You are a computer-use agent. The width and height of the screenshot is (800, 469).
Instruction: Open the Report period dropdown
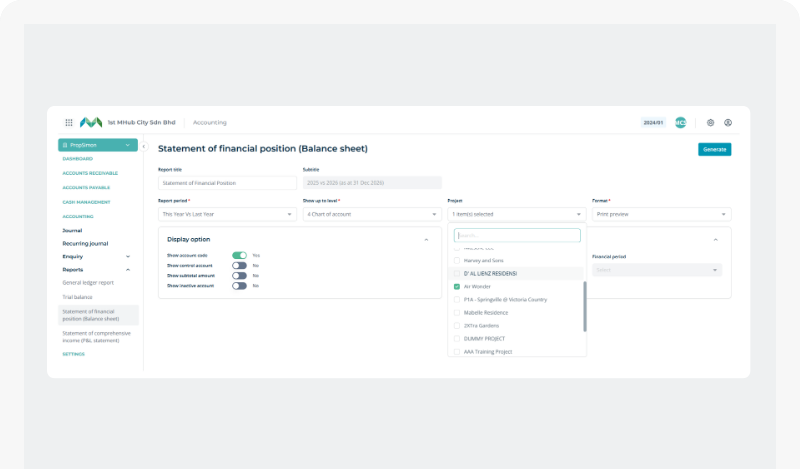pos(227,214)
